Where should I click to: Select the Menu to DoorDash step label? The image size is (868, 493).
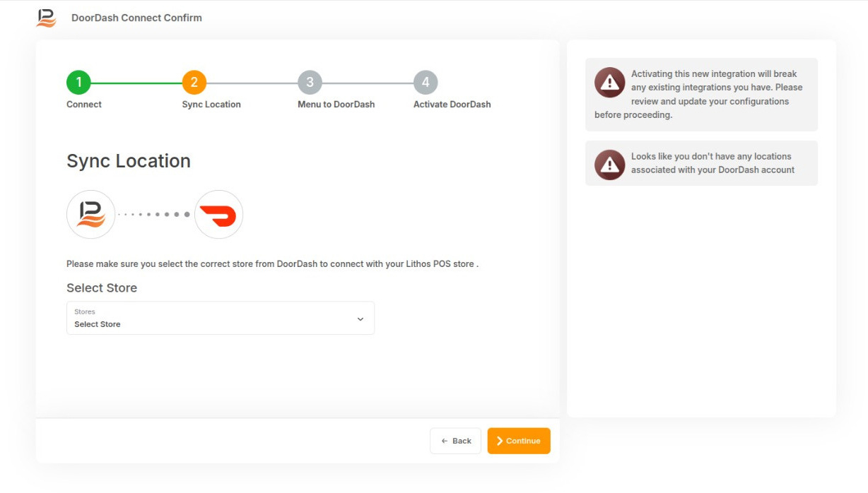(x=336, y=105)
